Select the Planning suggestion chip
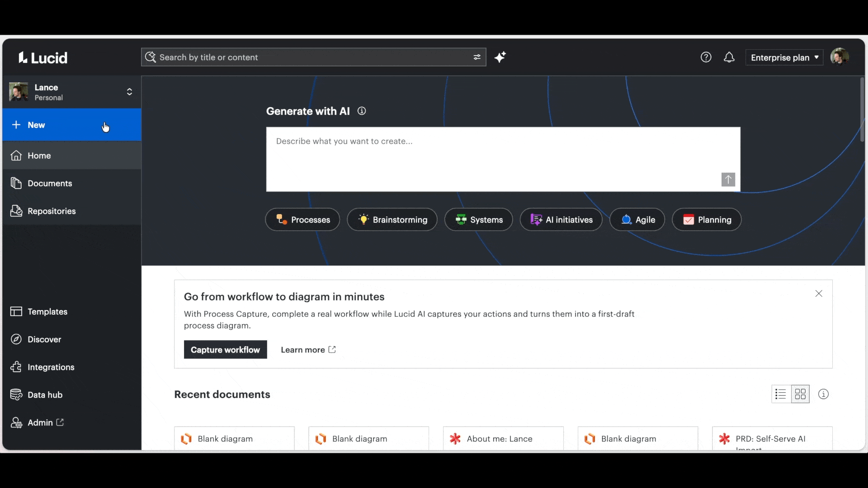This screenshot has height=488, width=868. click(x=707, y=220)
